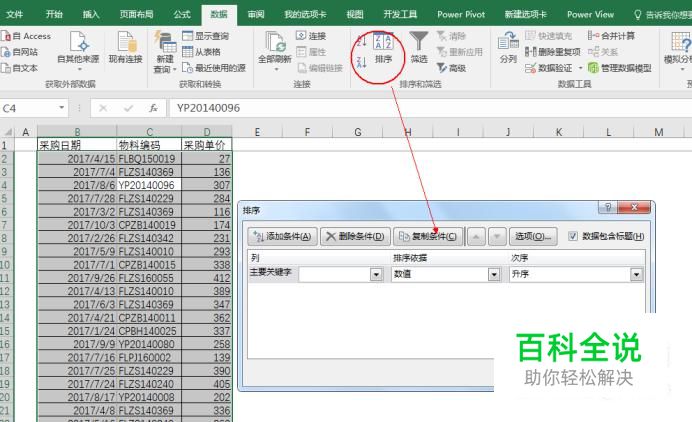
Task: Click 显示查询 show queries
Action: click(x=206, y=36)
